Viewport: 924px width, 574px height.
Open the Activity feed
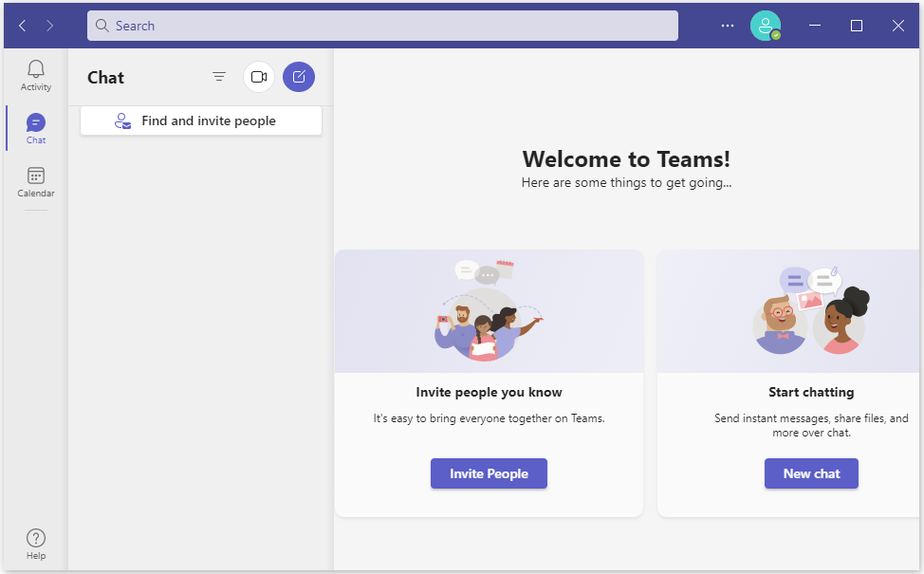(36, 76)
